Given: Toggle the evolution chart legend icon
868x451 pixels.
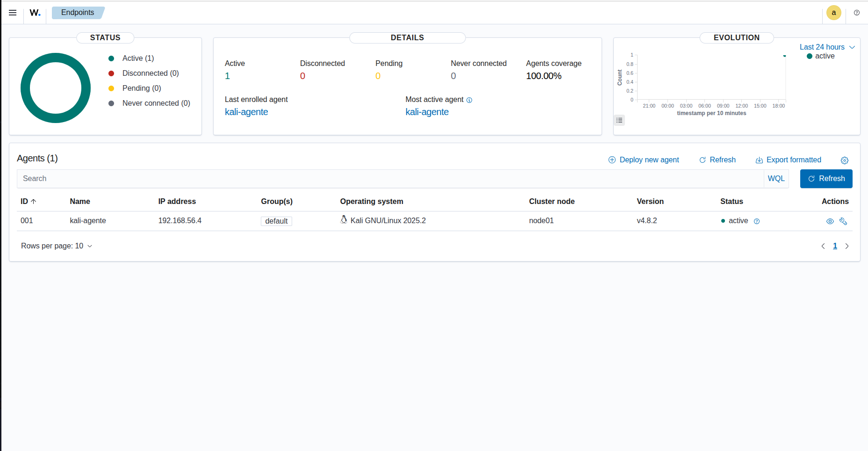Looking at the screenshot, I should [619, 120].
